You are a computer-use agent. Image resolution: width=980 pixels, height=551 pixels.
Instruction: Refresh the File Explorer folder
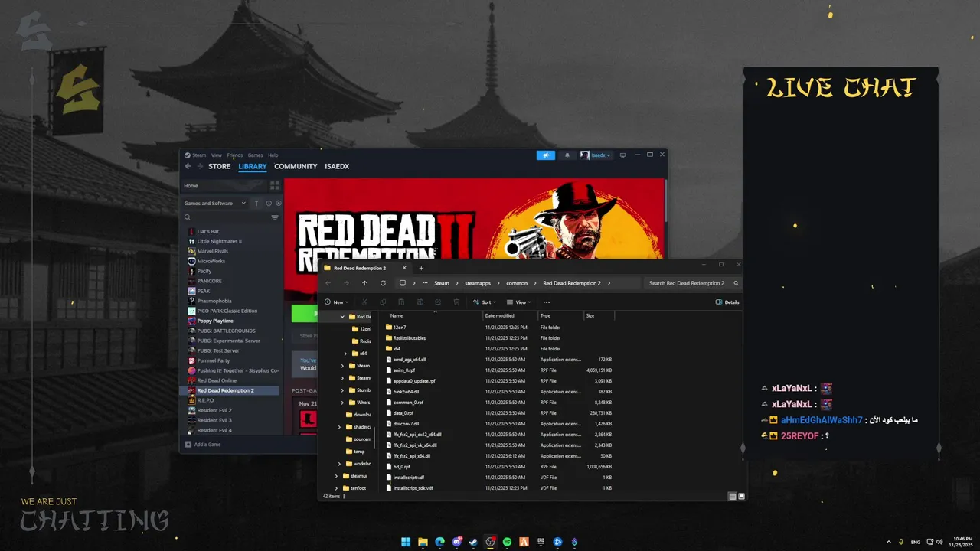(x=383, y=283)
